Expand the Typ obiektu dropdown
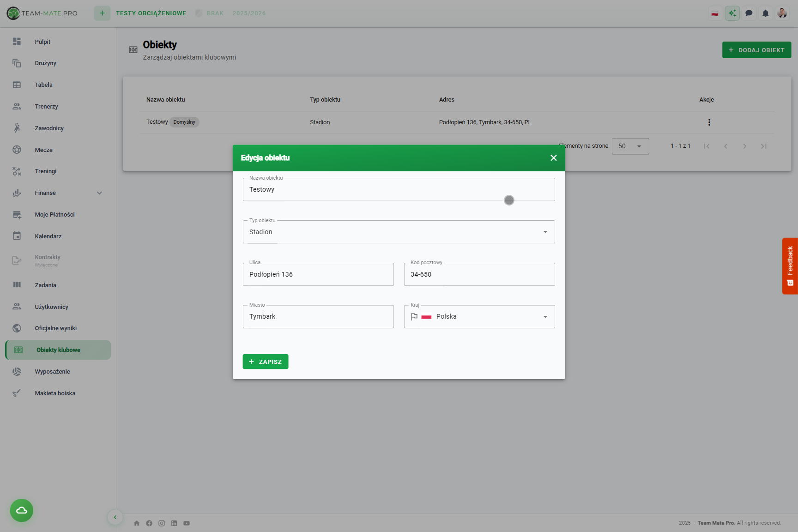 545,232
